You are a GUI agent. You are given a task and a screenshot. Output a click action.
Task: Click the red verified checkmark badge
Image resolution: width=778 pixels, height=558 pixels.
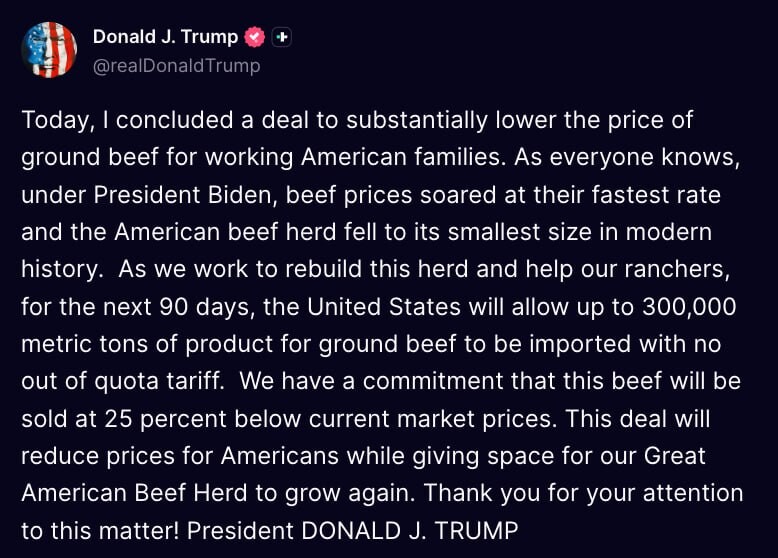point(255,37)
